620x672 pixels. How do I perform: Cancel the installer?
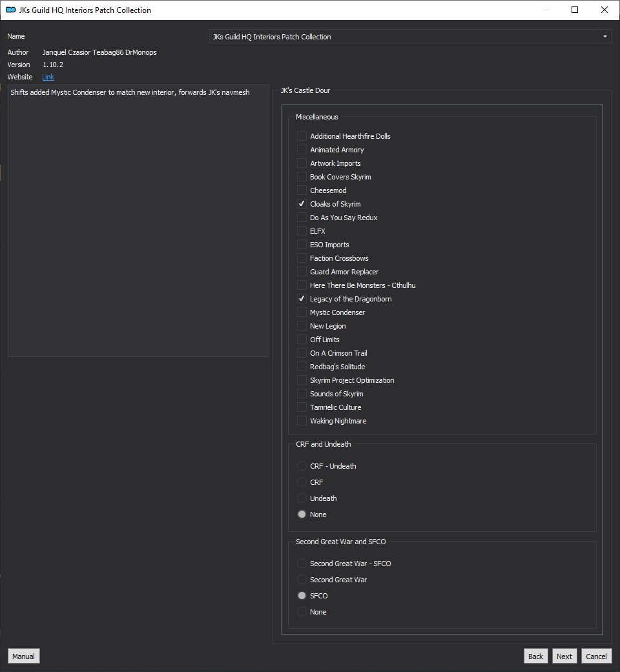pos(596,656)
